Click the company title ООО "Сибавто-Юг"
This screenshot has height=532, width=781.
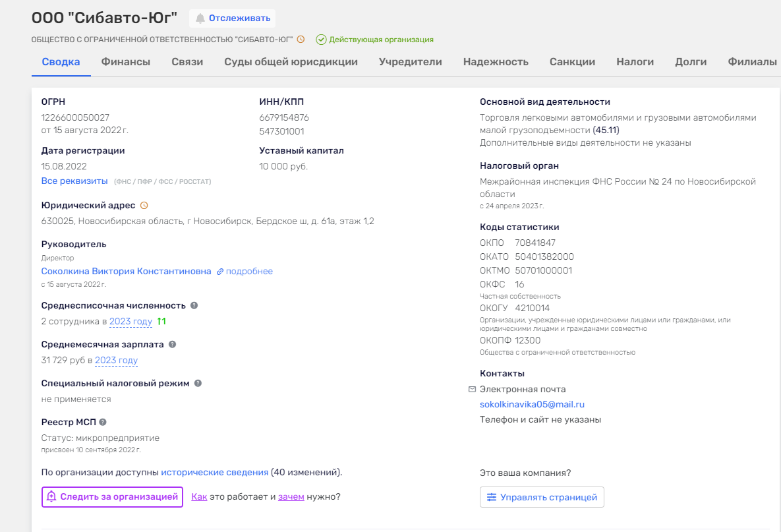tap(104, 18)
